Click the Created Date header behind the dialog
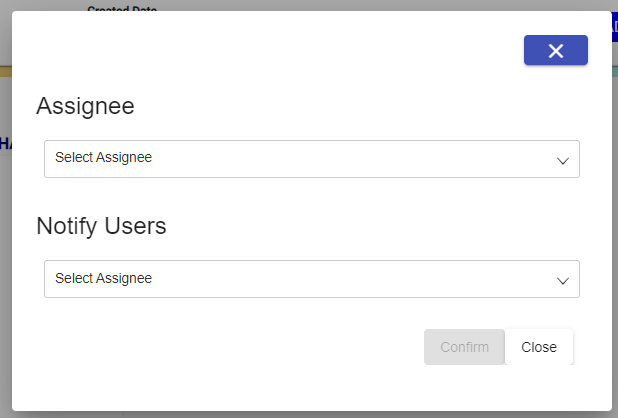The height and width of the screenshot is (418, 618). click(x=122, y=8)
